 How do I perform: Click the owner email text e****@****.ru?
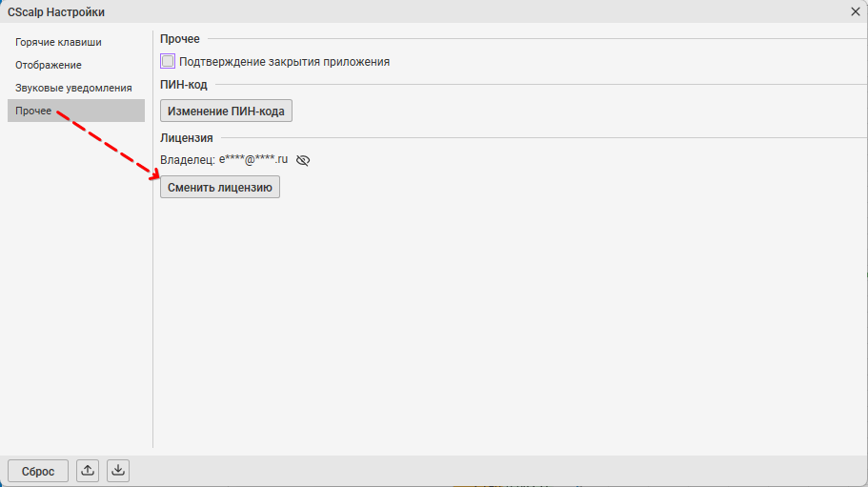tap(253, 159)
